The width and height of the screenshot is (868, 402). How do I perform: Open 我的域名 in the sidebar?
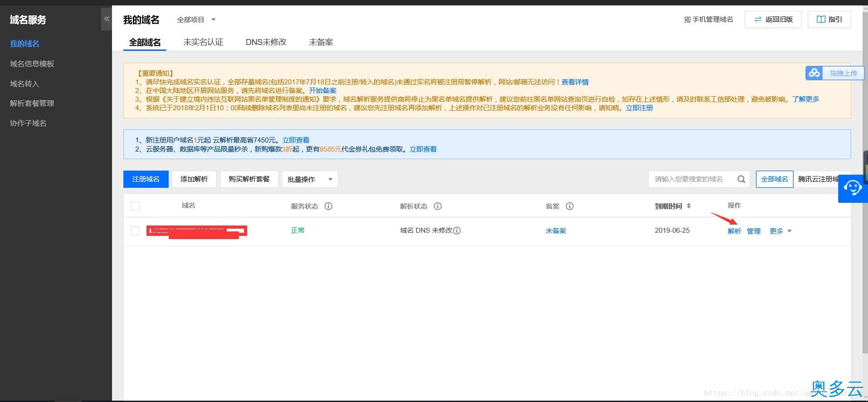(24, 44)
